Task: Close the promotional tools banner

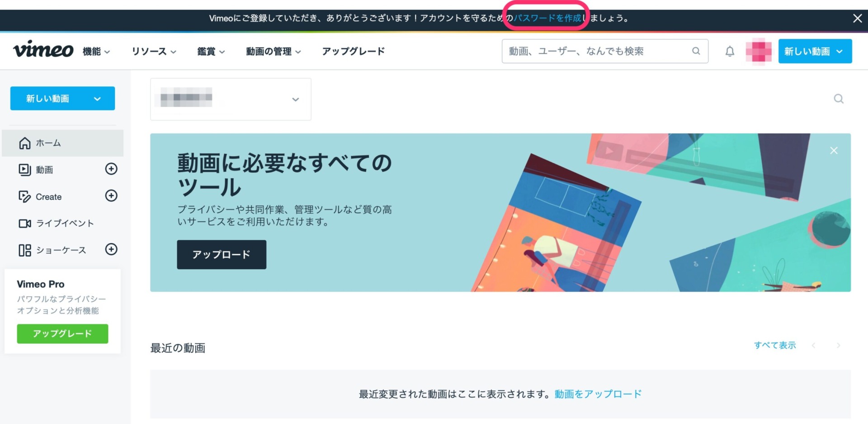Action: click(x=834, y=151)
